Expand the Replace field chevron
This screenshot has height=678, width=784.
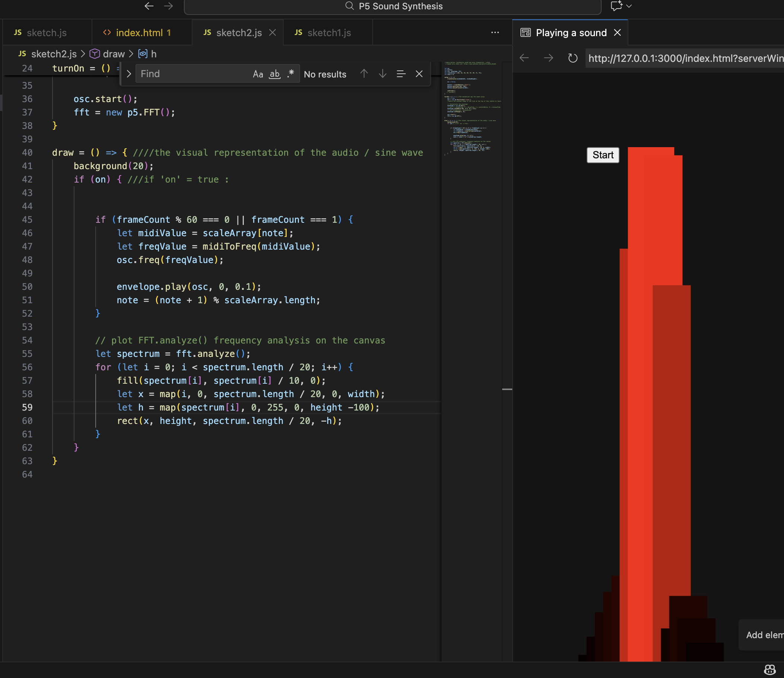(129, 74)
